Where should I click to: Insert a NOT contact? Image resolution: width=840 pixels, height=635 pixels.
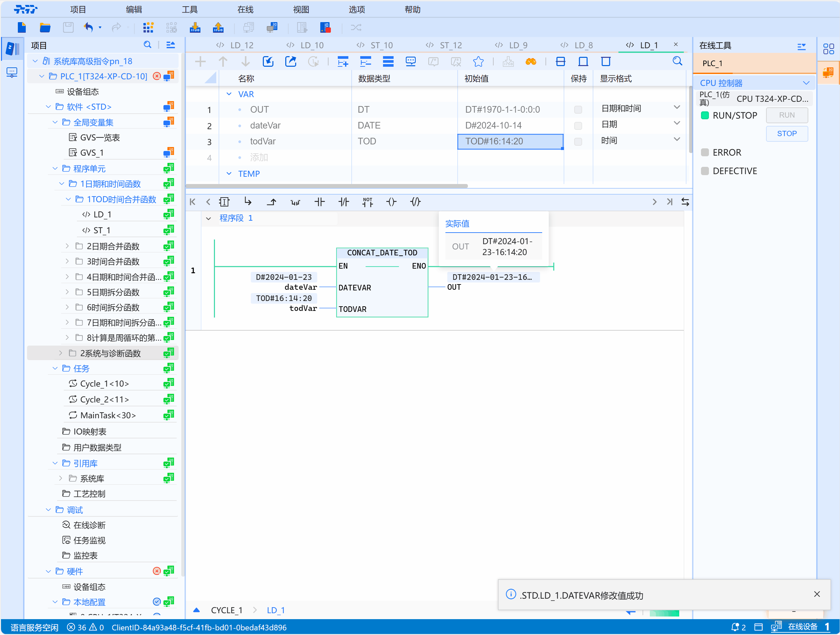point(367,202)
